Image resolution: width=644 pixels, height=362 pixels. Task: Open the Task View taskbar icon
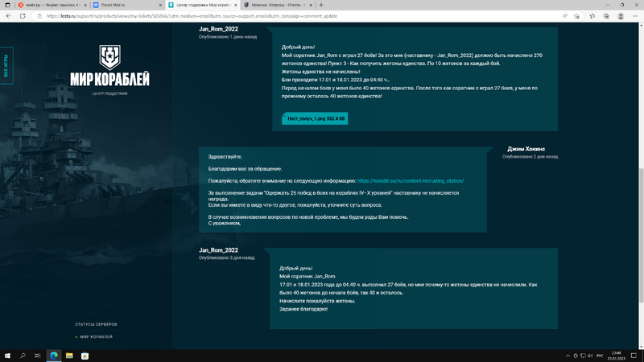click(x=38, y=355)
